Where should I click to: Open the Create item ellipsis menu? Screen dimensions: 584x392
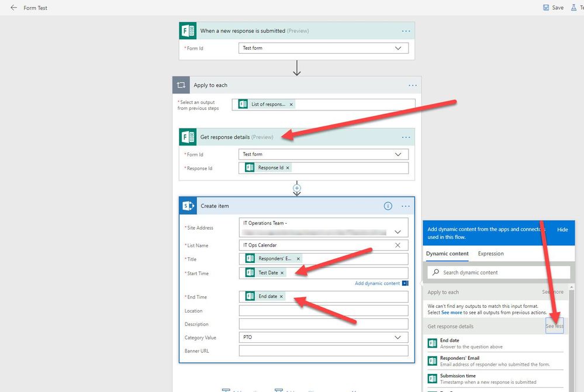[x=406, y=206]
